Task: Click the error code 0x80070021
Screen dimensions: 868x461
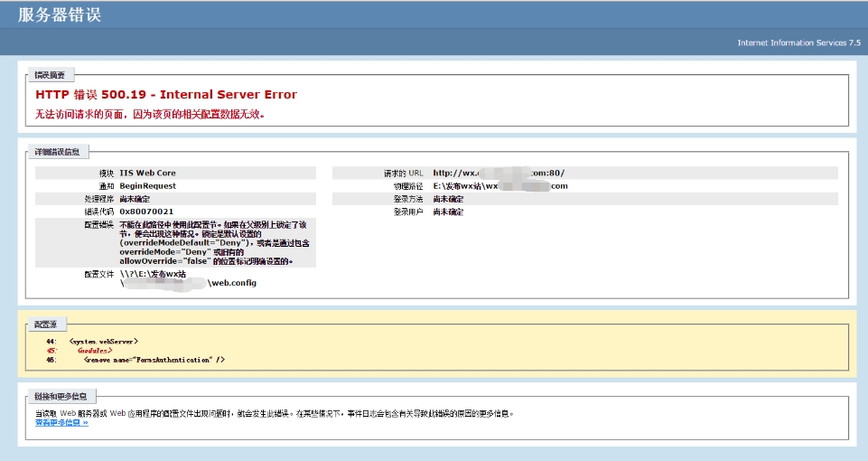Action: point(146,211)
